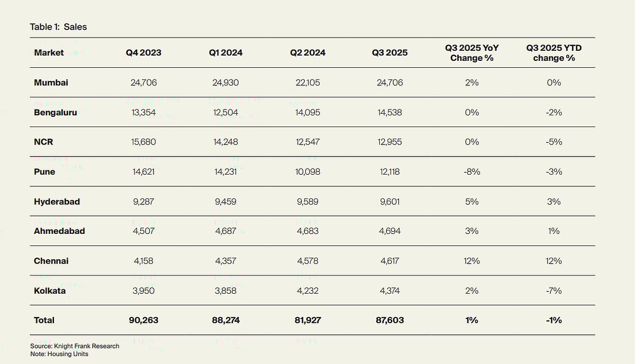
Task: Click the Q3 2025 YTD change % header
Action: [554, 53]
